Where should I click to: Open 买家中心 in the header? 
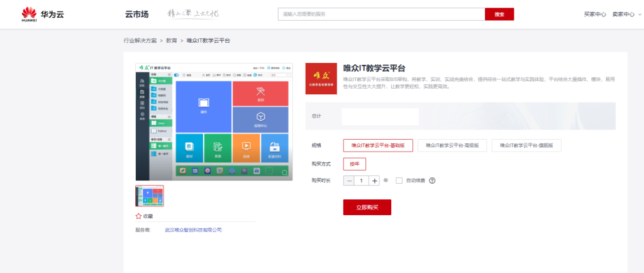pyautogui.click(x=594, y=14)
